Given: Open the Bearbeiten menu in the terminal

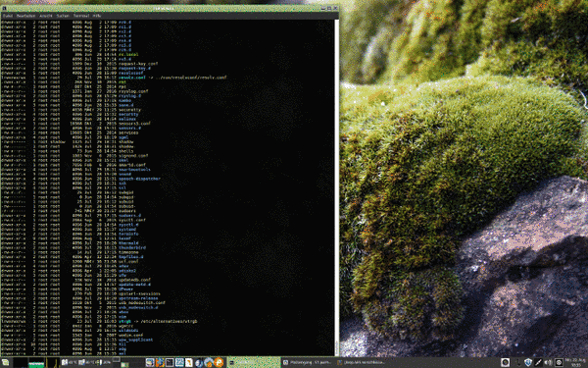Looking at the screenshot, I should pyautogui.click(x=25, y=16).
